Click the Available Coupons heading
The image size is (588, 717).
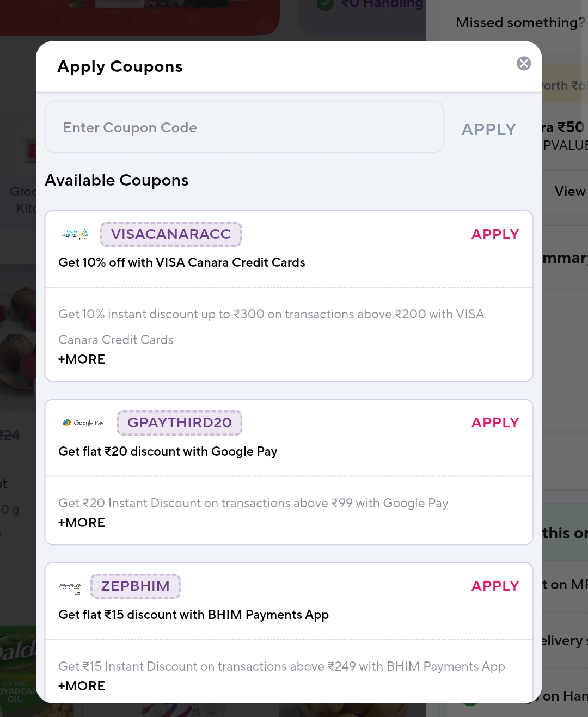(x=117, y=180)
